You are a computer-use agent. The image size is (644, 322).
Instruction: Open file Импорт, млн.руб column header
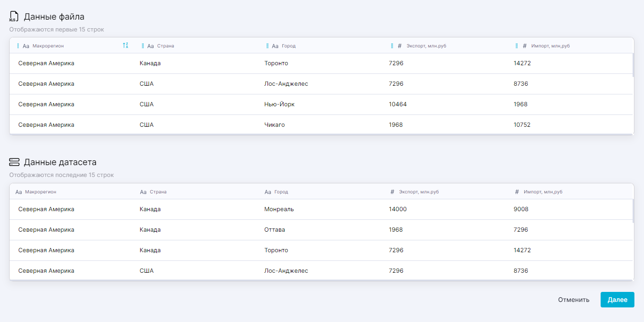[x=550, y=46]
